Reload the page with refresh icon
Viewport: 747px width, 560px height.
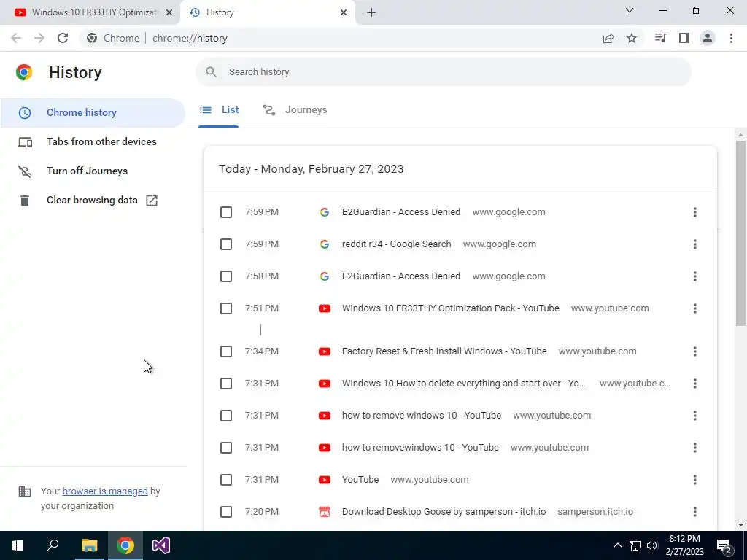click(63, 38)
